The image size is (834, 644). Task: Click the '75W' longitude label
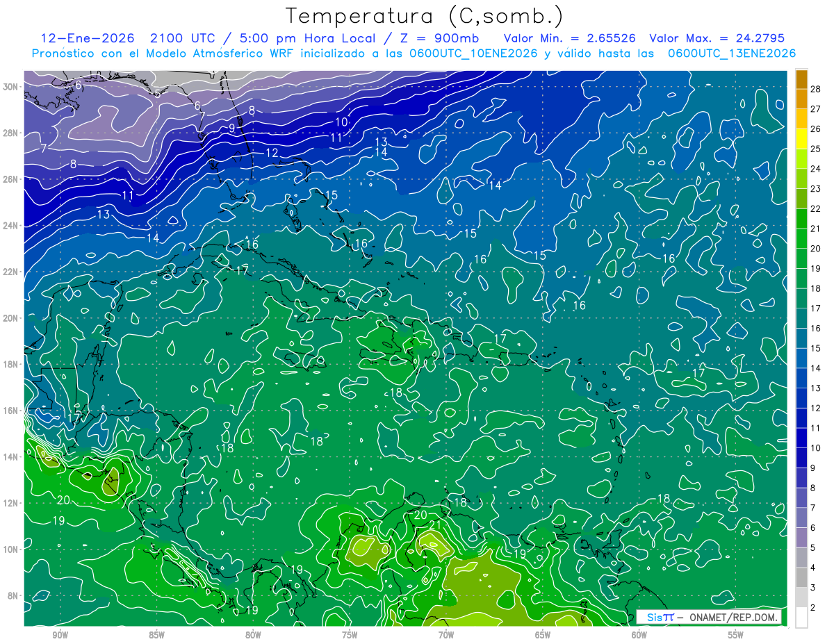pos(350,635)
